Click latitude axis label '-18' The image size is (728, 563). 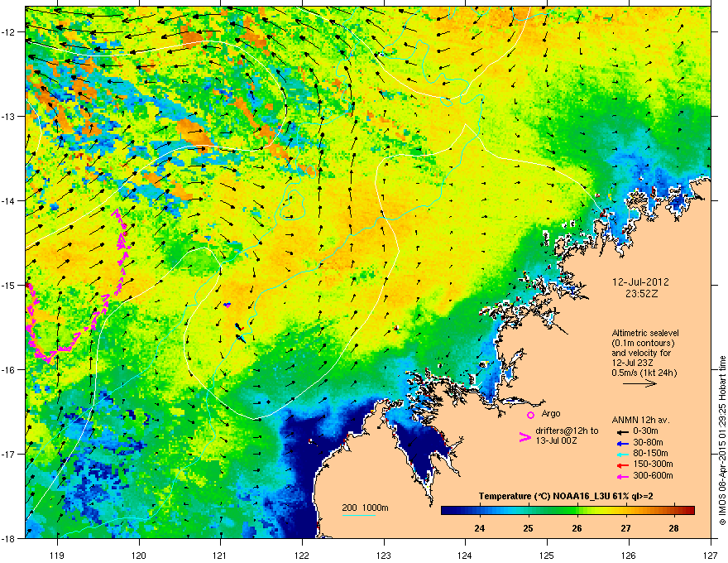pyautogui.click(x=9, y=538)
